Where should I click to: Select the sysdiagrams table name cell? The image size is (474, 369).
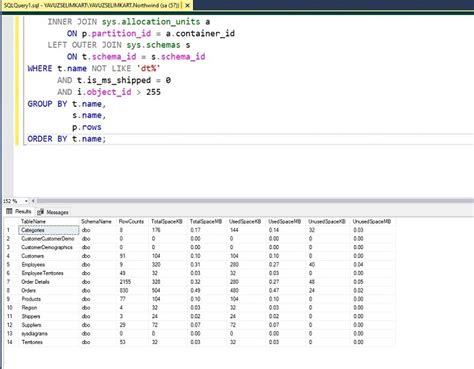tap(49, 334)
